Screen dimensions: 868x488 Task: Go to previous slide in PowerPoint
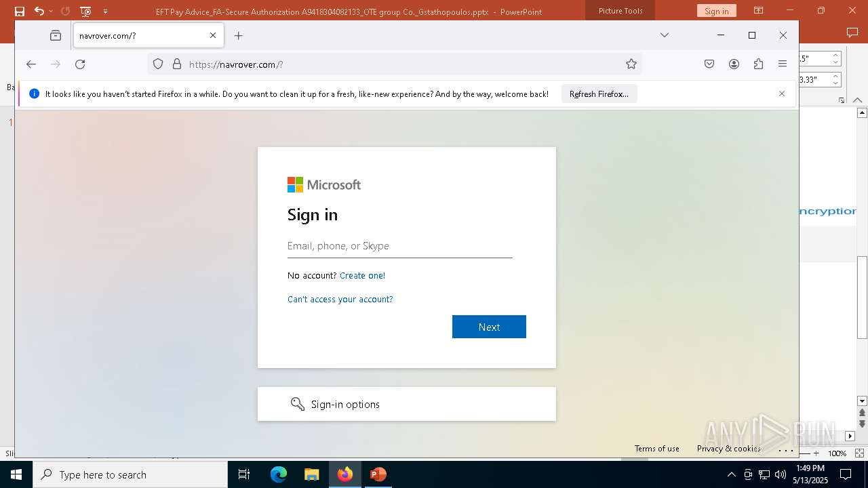click(x=862, y=413)
